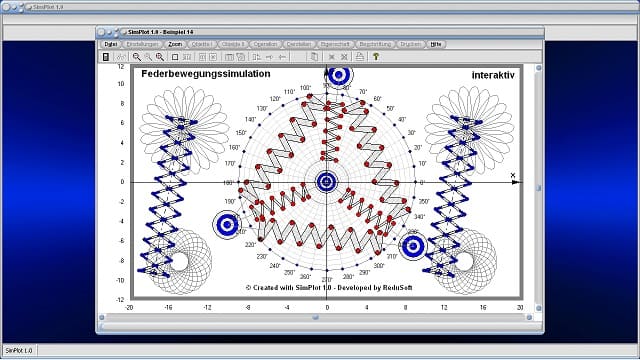Click the blue target disc at plot center
Screen dimensions: 640x360
click(327, 182)
